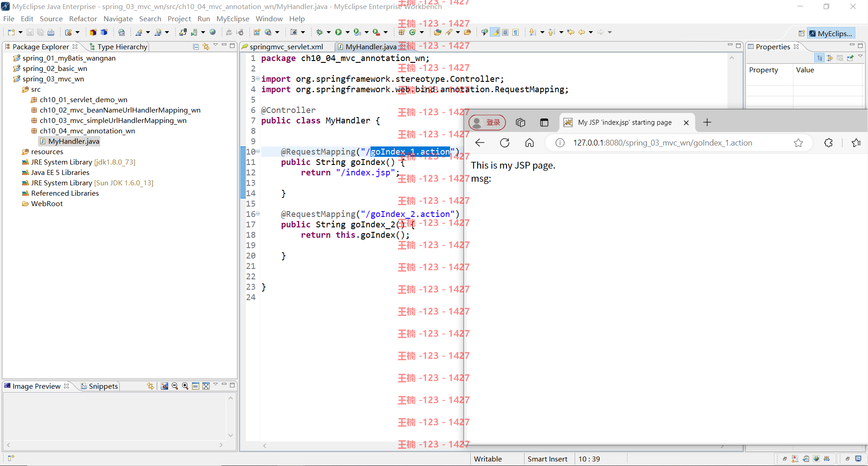
Task: Toggle Link with Editor in Image Preview
Action: tap(150, 386)
